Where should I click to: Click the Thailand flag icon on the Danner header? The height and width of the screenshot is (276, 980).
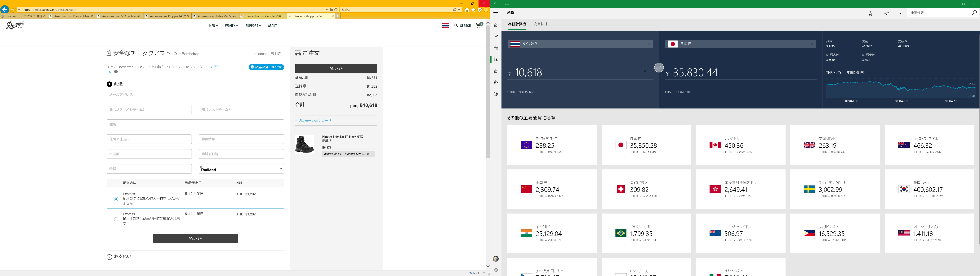pos(445,25)
